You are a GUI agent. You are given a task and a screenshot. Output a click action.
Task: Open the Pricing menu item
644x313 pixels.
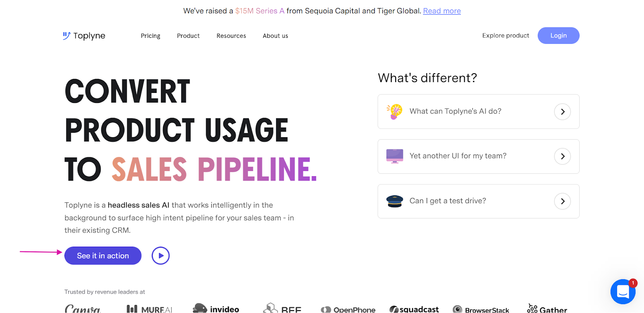(x=151, y=36)
